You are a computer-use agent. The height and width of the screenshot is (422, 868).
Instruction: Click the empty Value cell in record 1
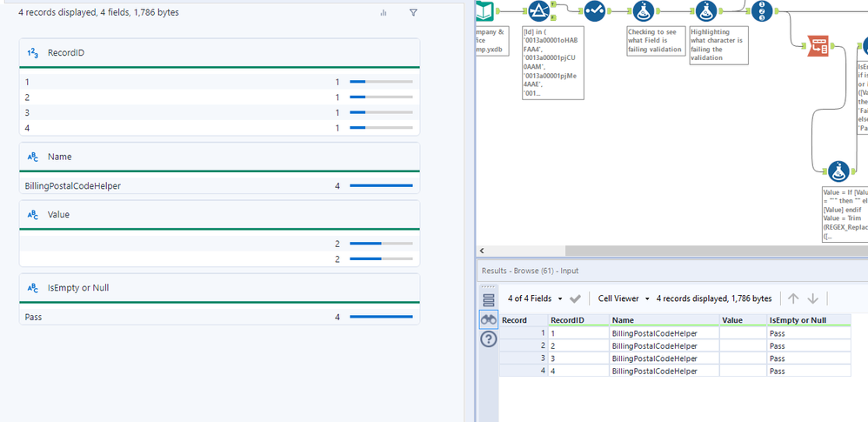[x=743, y=333]
